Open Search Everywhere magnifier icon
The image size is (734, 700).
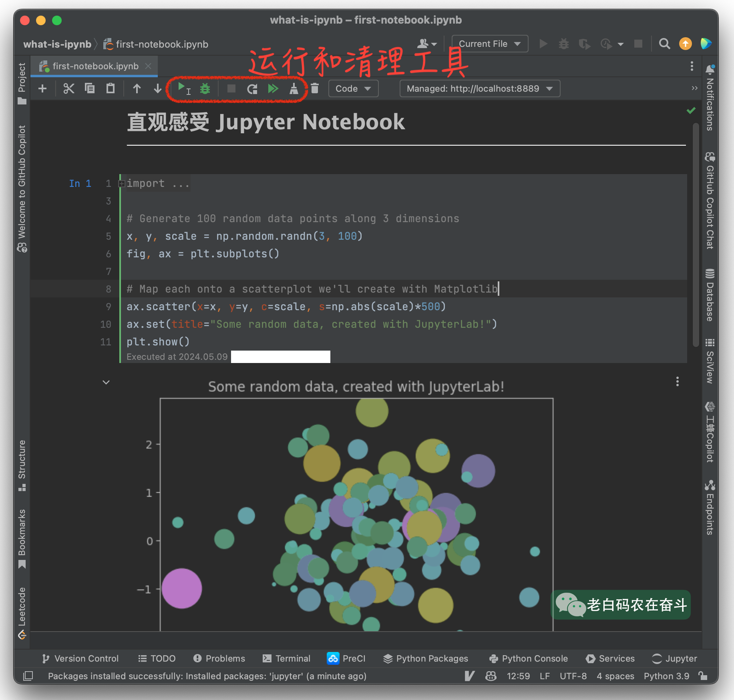click(665, 44)
